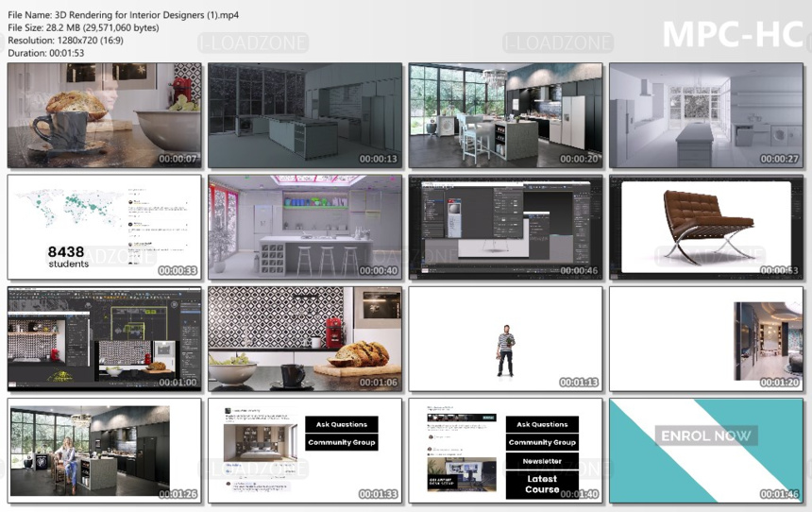Open the thumbnail at timestamp 00:00:07
The image size is (812, 512).
[105, 115]
